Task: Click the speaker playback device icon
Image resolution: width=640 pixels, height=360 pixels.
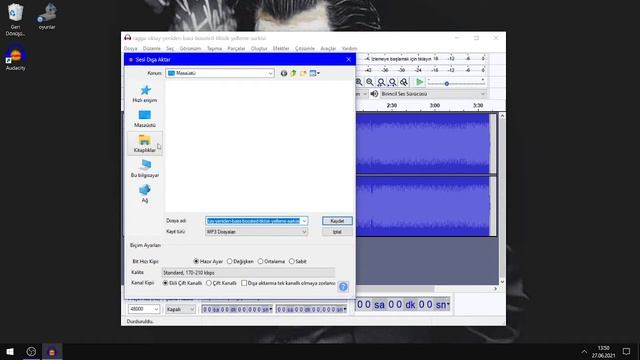Action: (x=374, y=94)
